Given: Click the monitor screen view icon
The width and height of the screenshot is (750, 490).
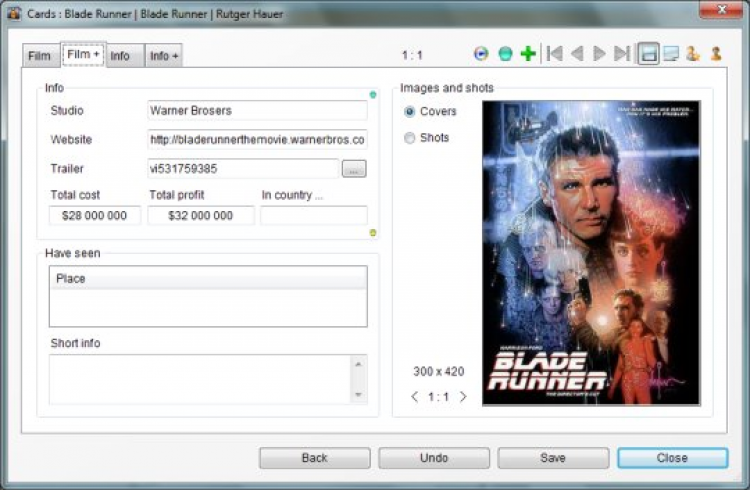Looking at the screenshot, I should pos(671,54).
